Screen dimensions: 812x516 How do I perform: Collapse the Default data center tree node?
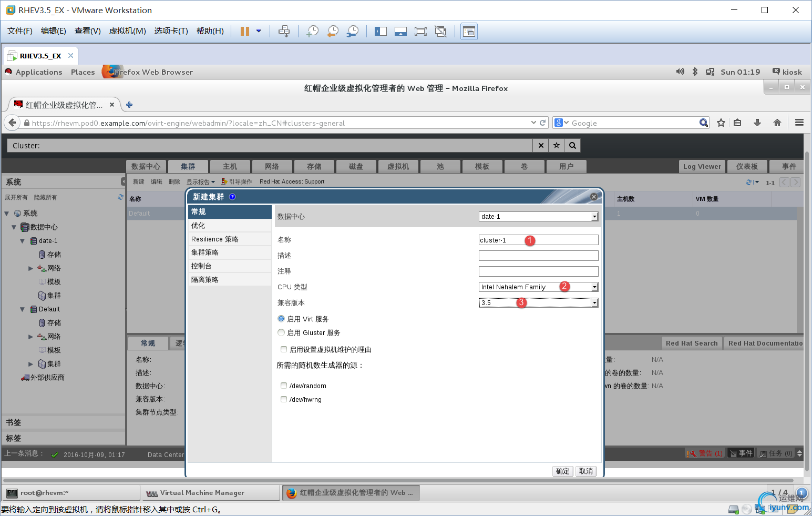coord(22,309)
